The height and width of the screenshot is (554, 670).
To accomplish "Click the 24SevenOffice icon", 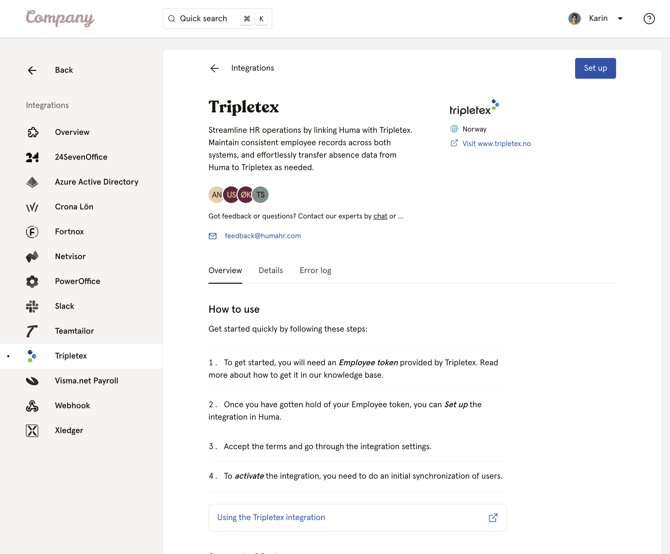I will coord(32,157).
